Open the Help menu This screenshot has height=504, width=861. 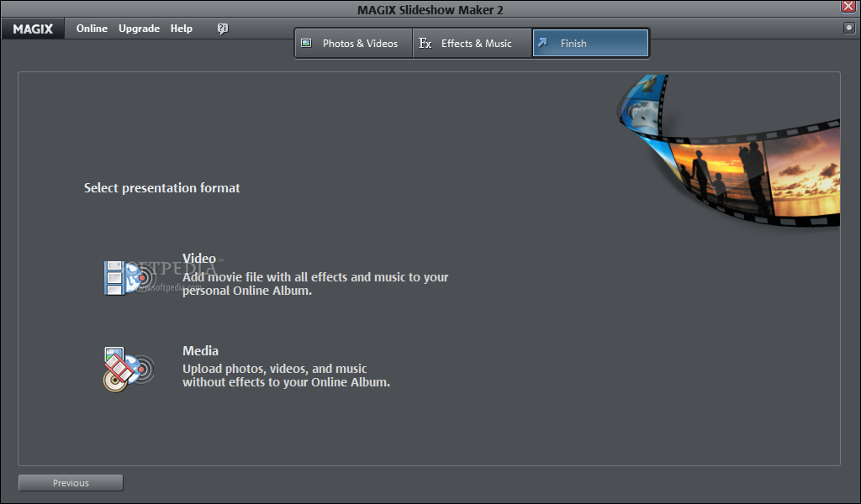(x=182, y=29)
